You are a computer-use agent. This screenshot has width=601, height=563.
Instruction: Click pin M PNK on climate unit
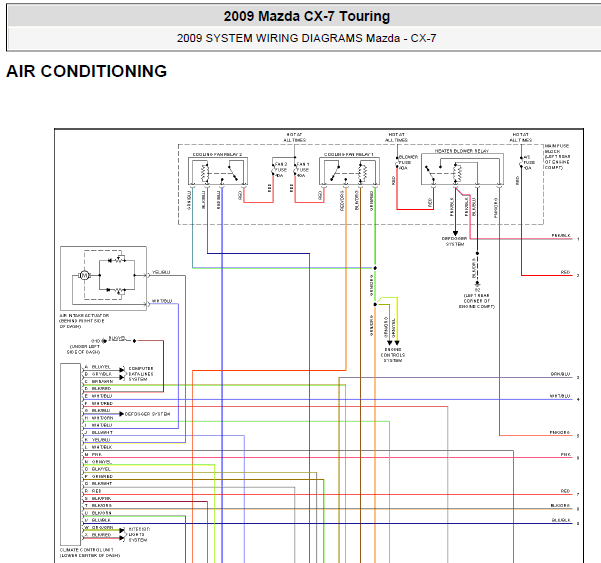tap(93, 454)
